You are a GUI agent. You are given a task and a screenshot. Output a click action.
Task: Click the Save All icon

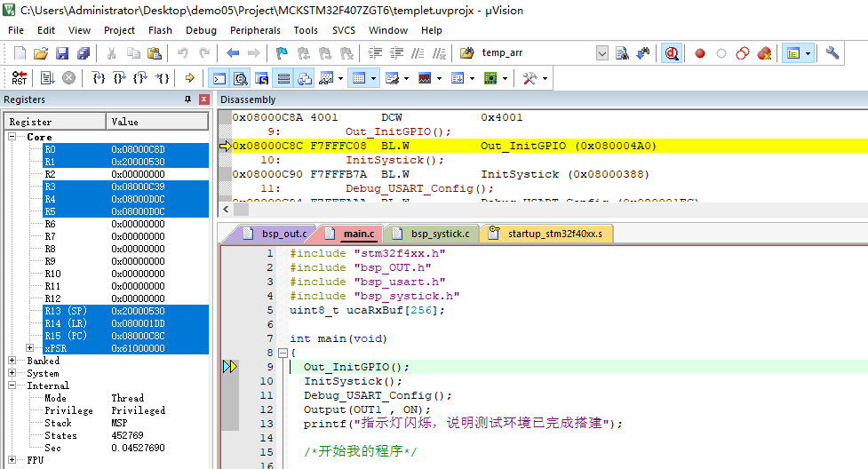pos(83,53)
